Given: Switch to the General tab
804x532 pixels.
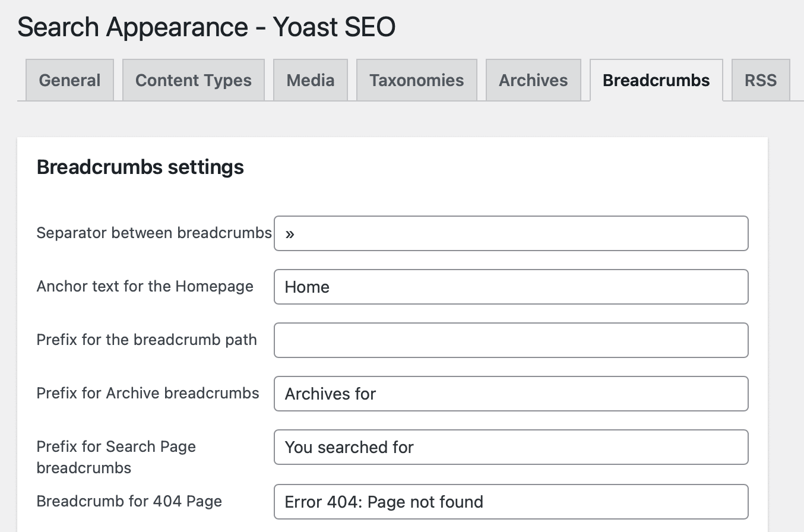Looking at the screenshot, I should (x=69, y=80).
